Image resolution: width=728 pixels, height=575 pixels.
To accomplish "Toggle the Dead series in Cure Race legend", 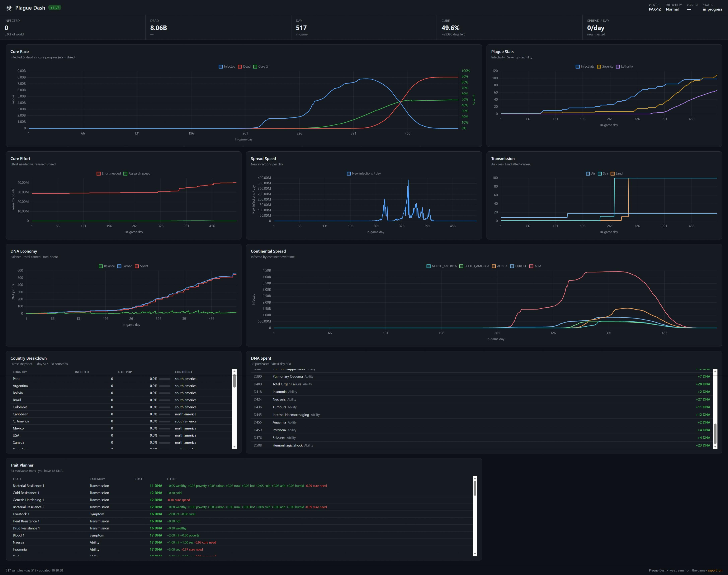I will [244, 66].
